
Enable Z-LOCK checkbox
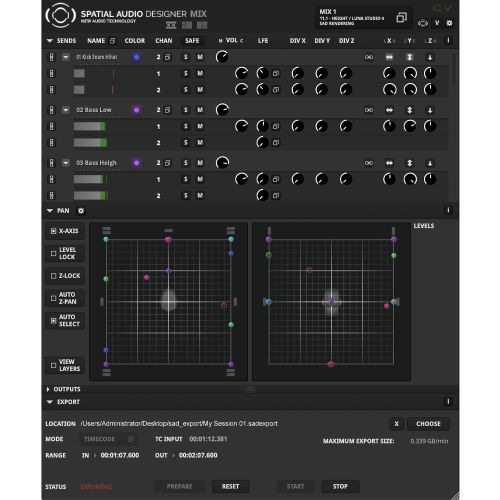(53, 276)
